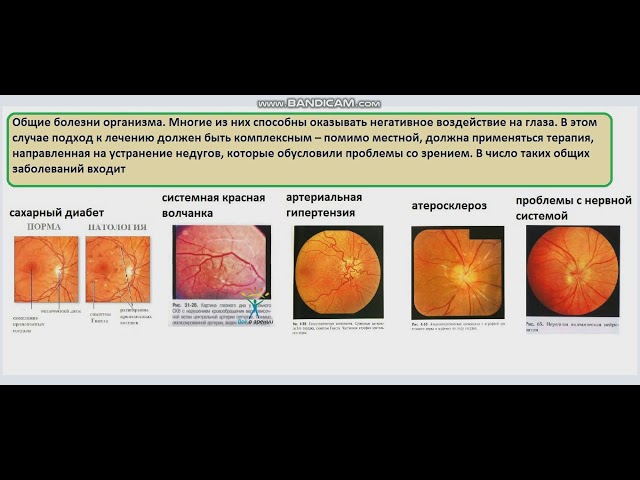The width and height of the screenshot is (640, 480).
Task: Click the heading системная красная волчанка
Action: pos(213,205)
